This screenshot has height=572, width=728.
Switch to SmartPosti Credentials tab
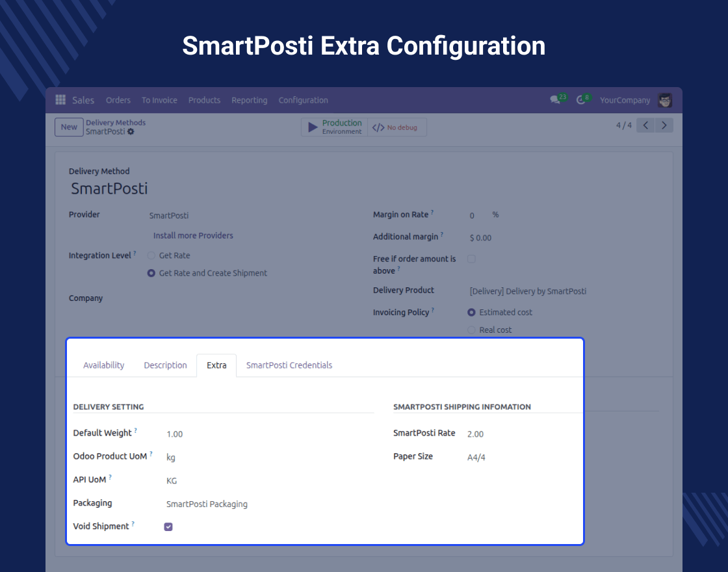click(x=289, y=365)
